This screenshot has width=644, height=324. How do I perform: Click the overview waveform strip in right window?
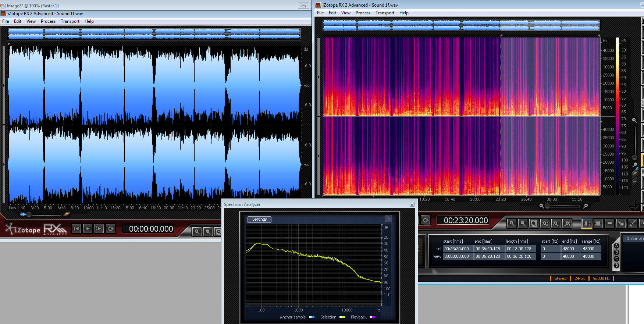click(461, 25)
